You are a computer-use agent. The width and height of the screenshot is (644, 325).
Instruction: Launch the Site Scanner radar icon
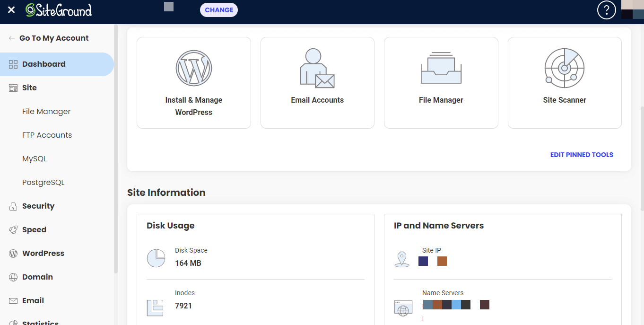click(564, 68)
